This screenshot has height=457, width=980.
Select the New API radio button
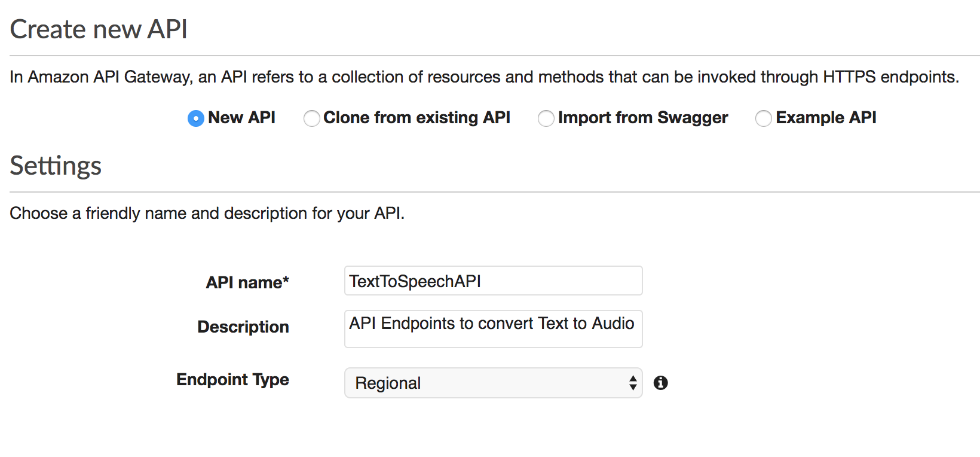point(195,118)
